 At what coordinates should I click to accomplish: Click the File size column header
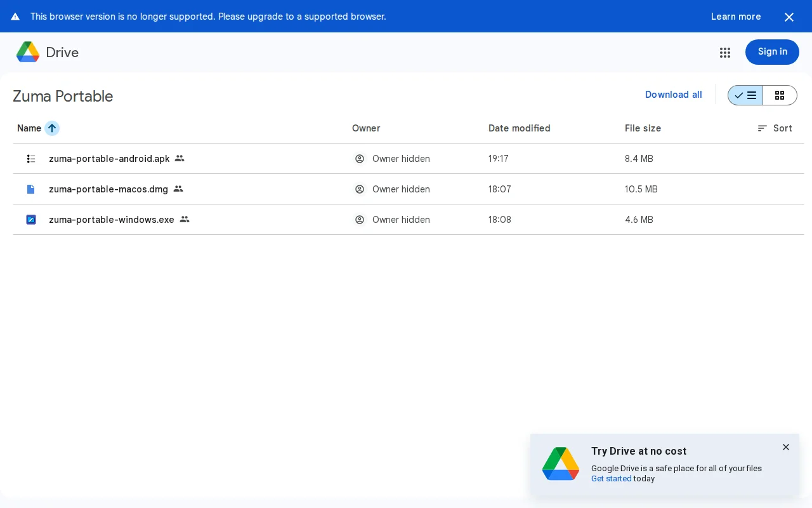(643, 128)
